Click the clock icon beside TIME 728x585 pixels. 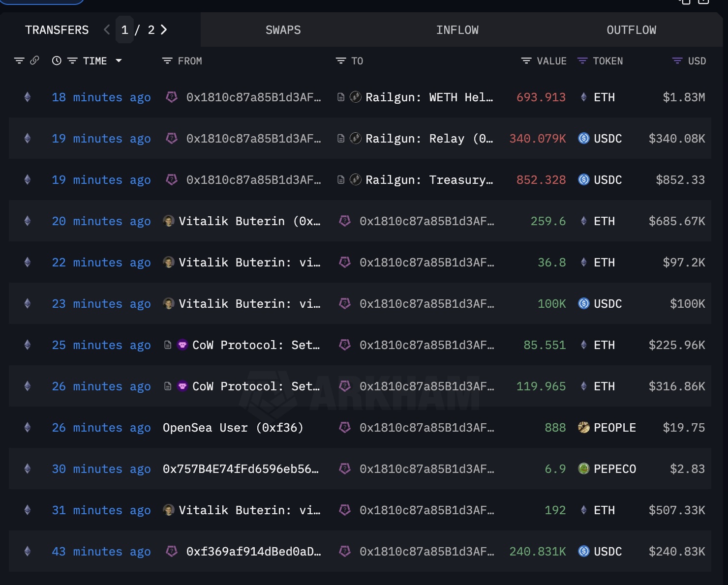pyautogui.click(x=57, y=61)
